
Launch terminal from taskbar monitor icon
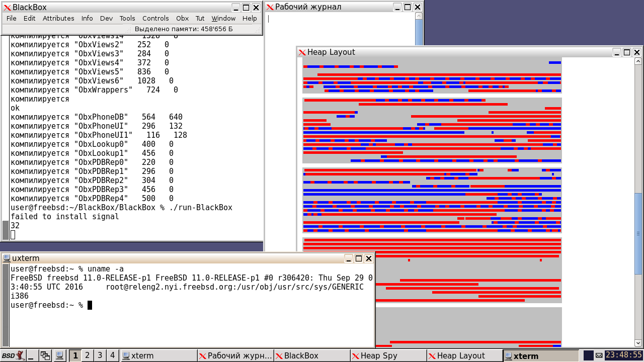click(59, 355)
